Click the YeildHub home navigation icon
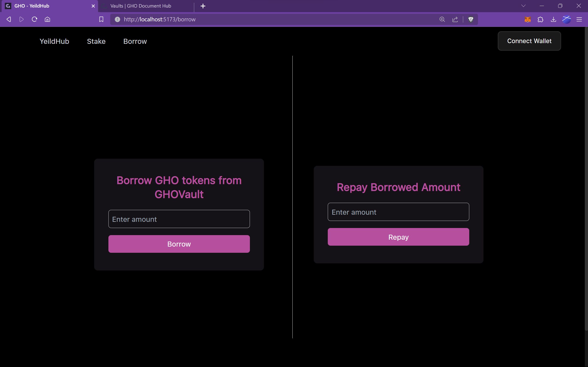The image size is (588, 367). coord(54,41)
